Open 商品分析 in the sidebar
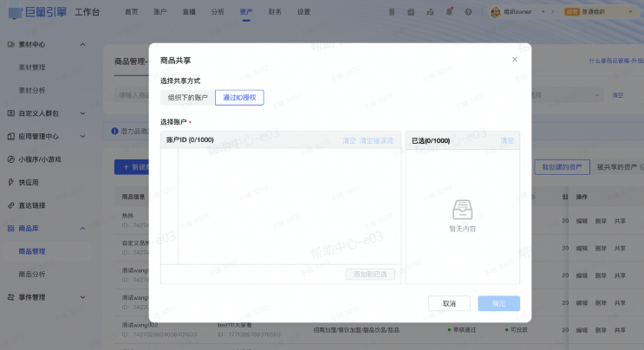This screenshot has width=644, height=350. [x=32, y=274]
